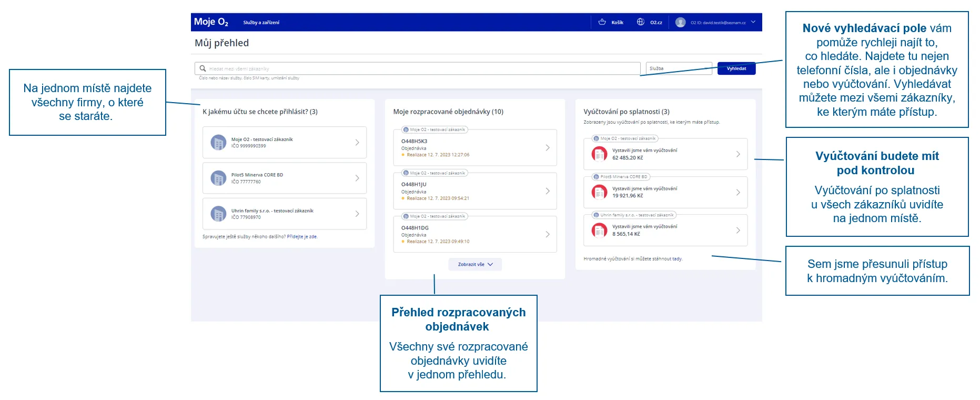The image size is (980, 400).
Task: Click the search input for all customers
Action: (421, 68)
